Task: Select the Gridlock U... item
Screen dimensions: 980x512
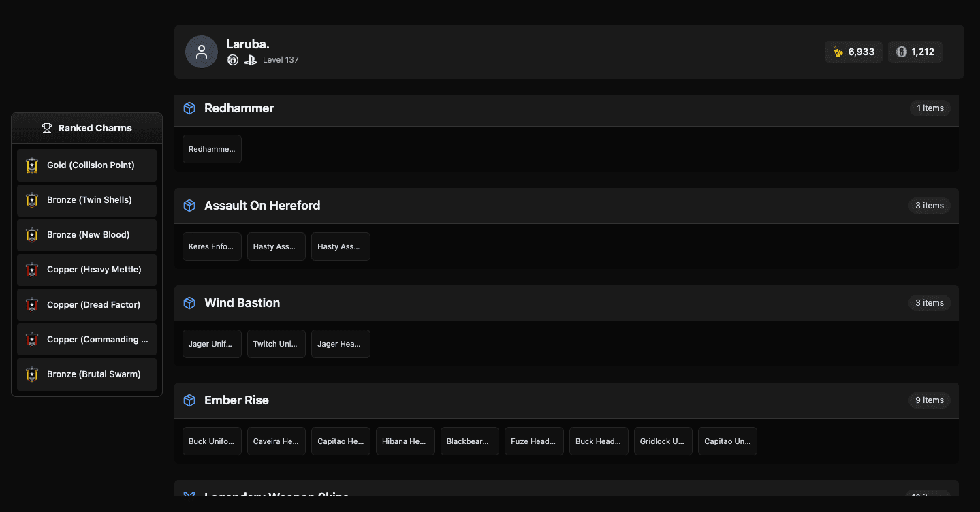Action: (x=663, y=441)
